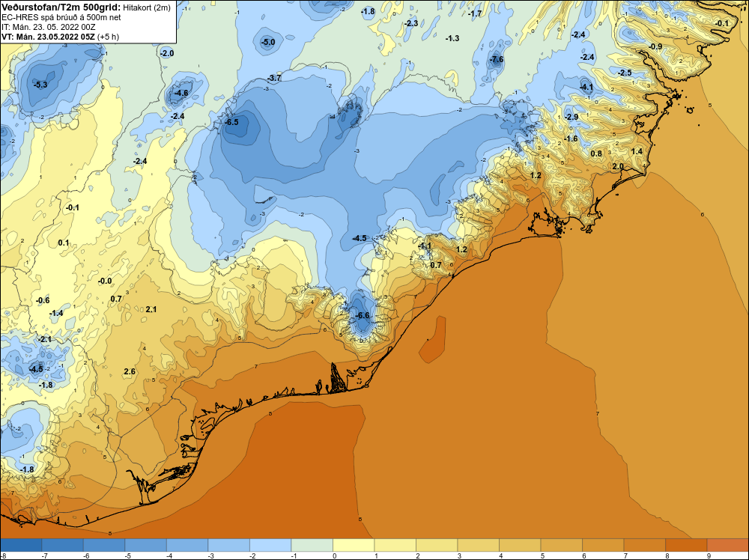Screen dimensions: 749x560
Task: Select the legend swatch between 6 and 7
Action: click(603, 545)
